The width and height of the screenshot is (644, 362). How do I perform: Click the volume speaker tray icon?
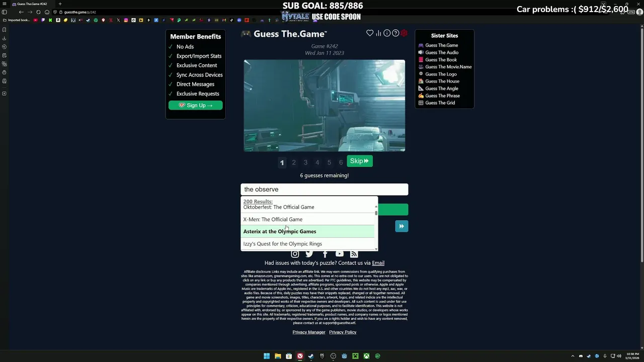click(619, 356)
